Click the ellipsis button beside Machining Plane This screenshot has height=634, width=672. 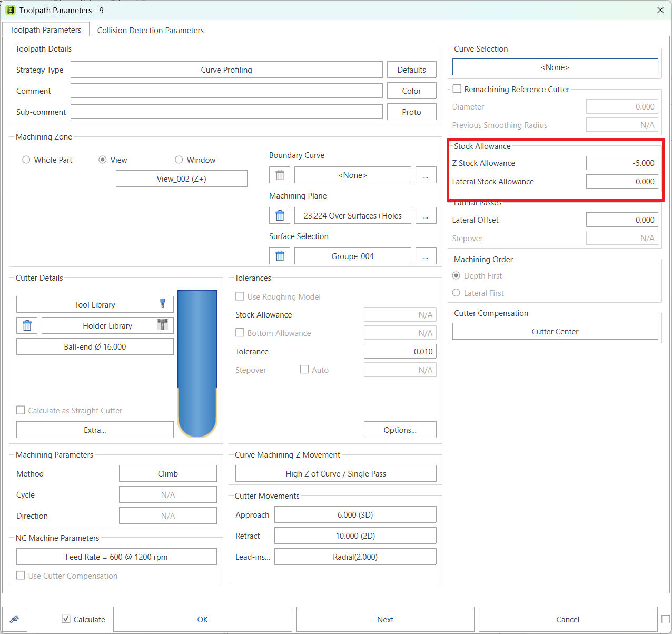coord(426,215)
